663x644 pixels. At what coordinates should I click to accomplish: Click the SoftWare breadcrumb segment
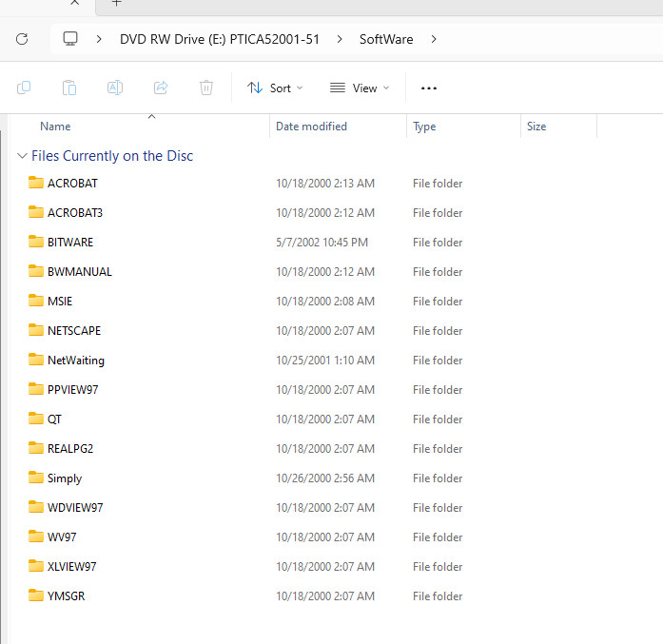tap(386, 39)
